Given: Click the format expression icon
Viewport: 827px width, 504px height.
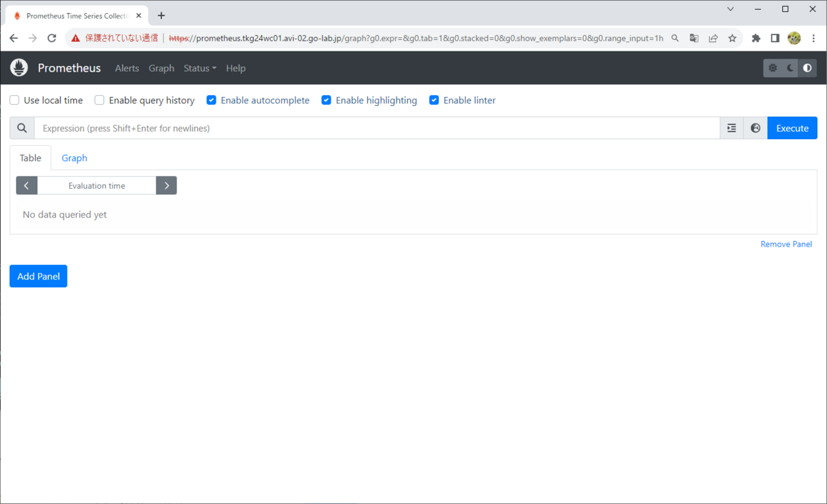Looking at the screenshot, I should coord(732,128).
